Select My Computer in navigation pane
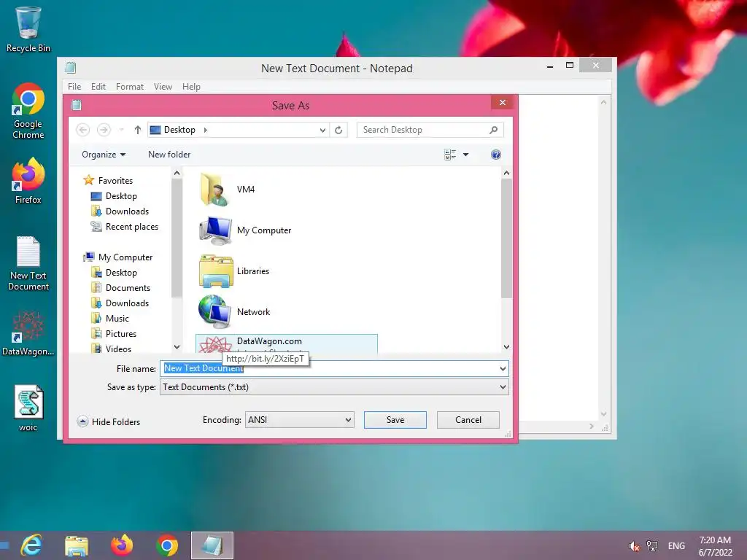 click(x=117, y=257)
